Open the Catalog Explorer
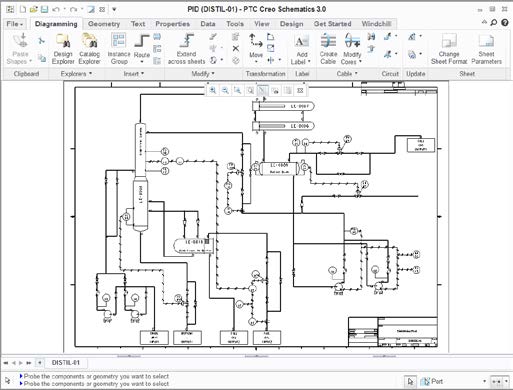This screenshot has width=513, height=390. coord(89,49)
